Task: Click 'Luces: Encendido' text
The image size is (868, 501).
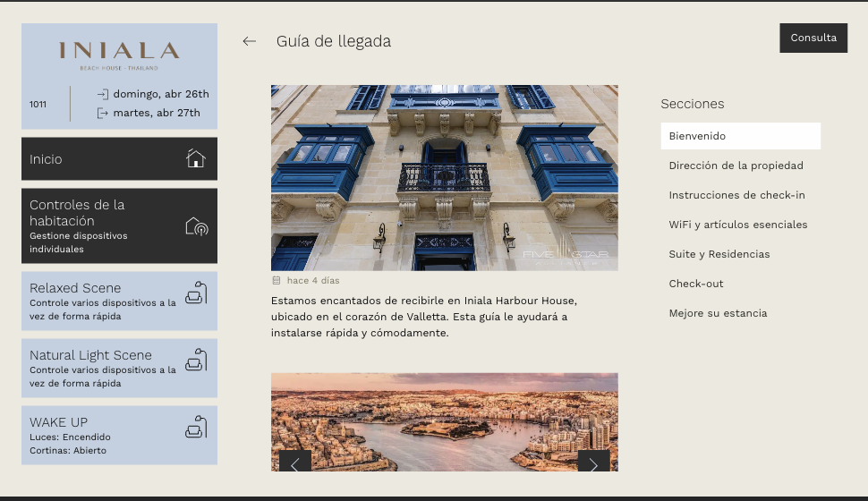Action: (71, 437)
